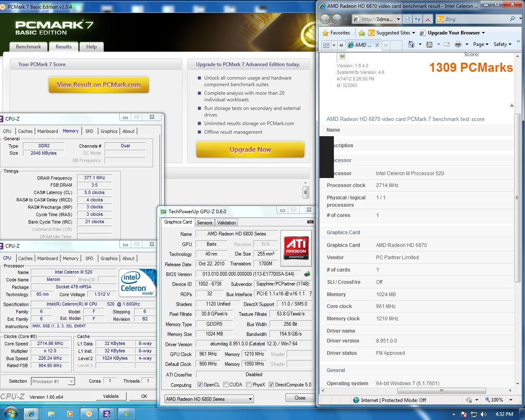This screenshot has height=420, width=525.
Task: Click the IE back navigation button
Action: (325, 19)
